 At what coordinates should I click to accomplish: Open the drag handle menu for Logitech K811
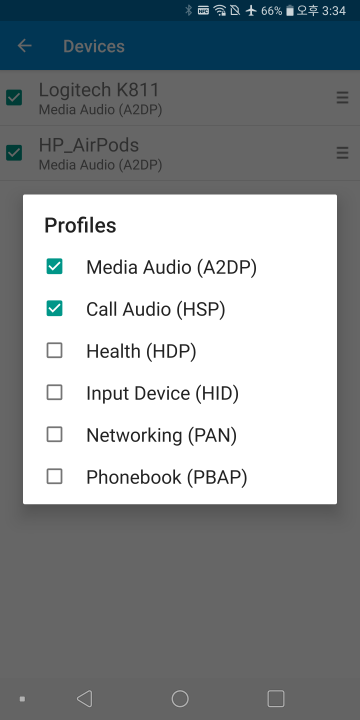(x=342, y=97)
